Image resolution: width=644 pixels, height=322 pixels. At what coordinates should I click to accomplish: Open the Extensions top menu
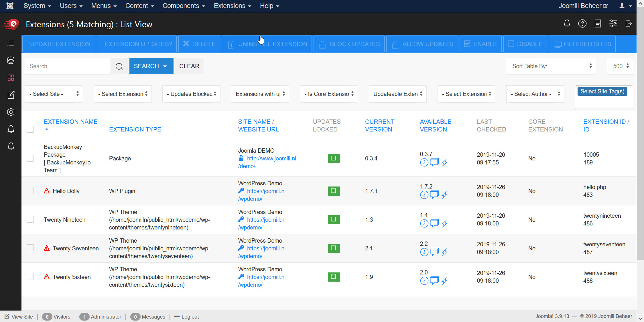click(x=232, y=6)
